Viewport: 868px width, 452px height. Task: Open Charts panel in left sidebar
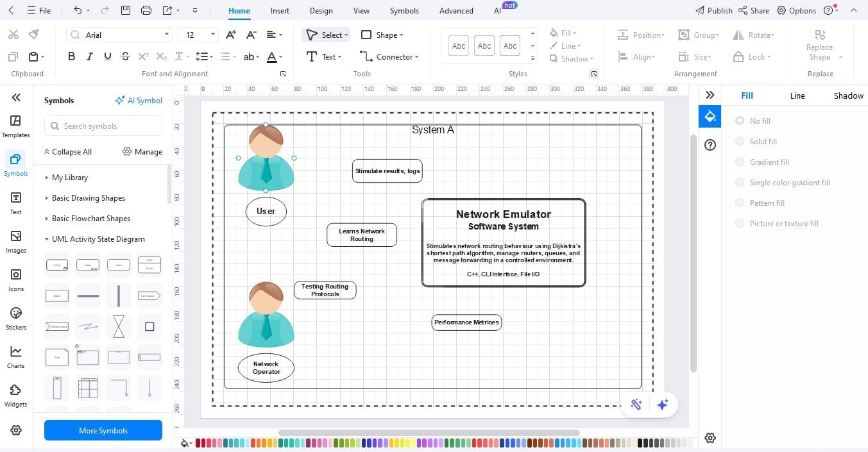16,357
